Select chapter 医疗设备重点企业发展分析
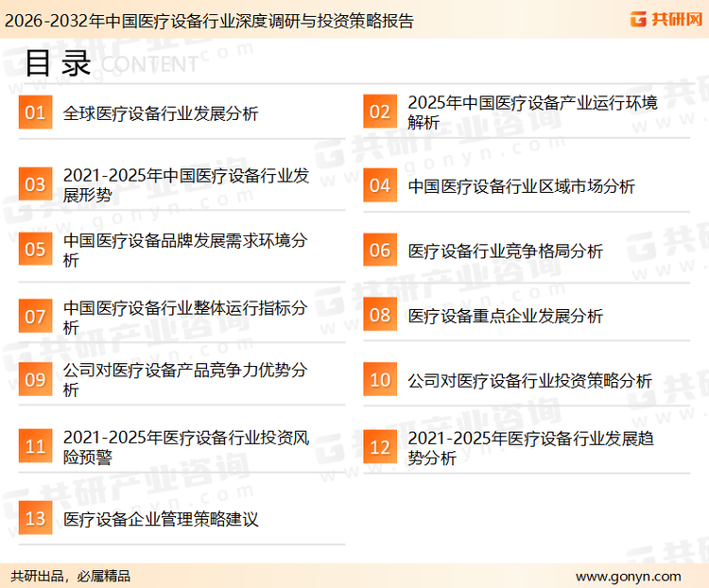The image size is (709, 588). coord(506,316)
